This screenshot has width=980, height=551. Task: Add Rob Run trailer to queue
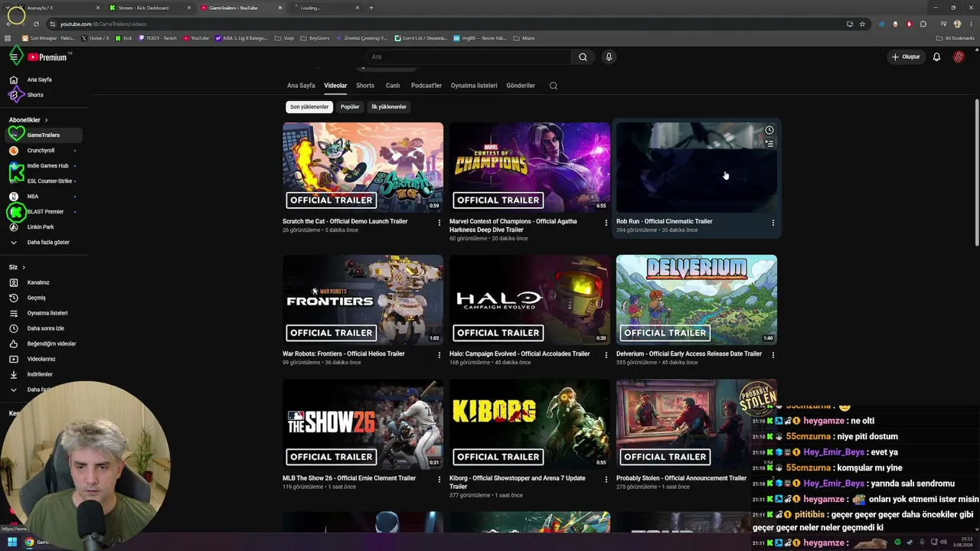[769, 143]
